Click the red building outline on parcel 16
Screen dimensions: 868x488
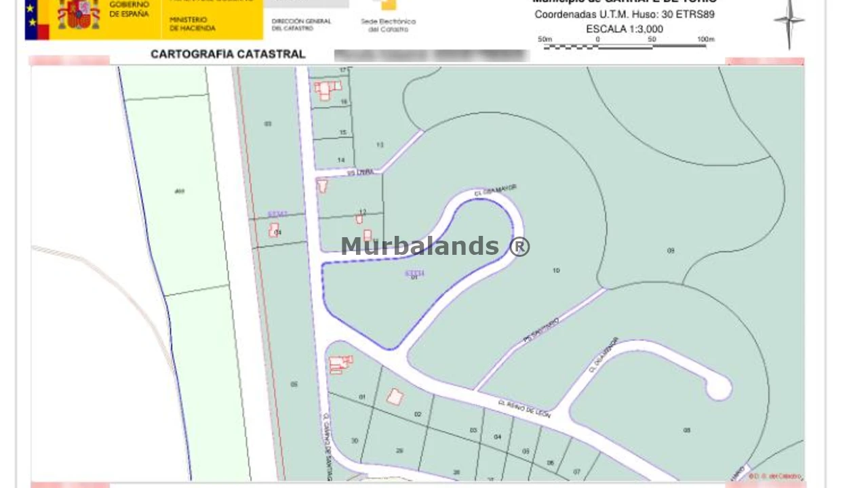click(x=327, y=89)
